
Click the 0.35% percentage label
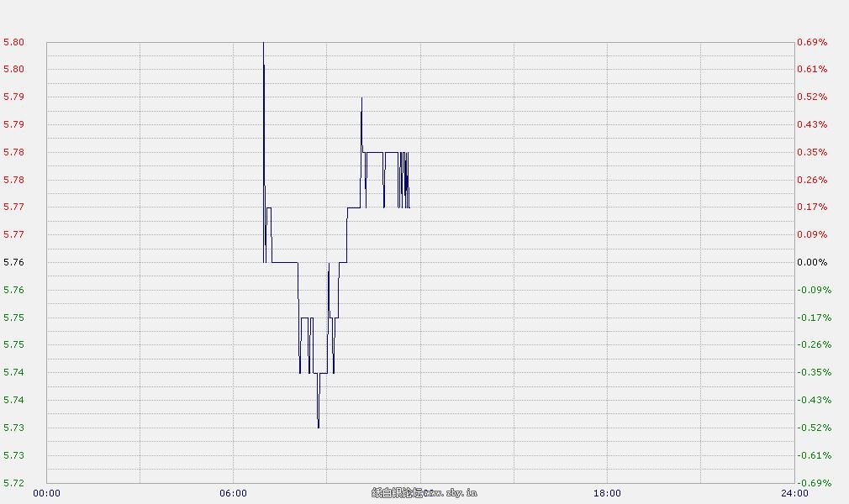pyautogui.click(x=812, y=152)
